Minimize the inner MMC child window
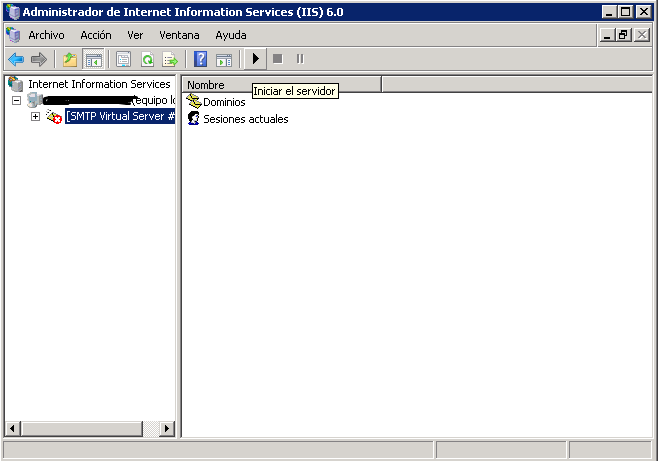The width and height of the screenshot is (658, 461). click(607, 35)
